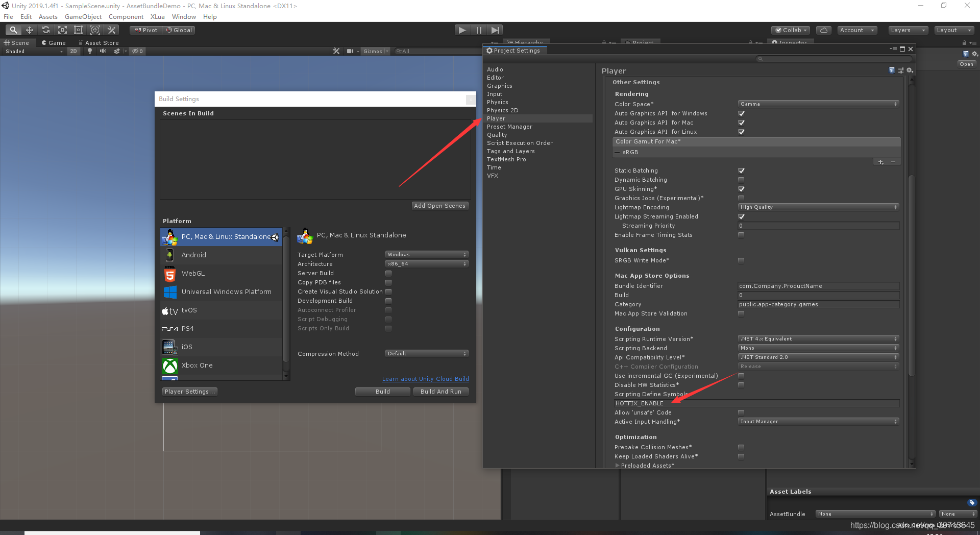Check Allow 'unsafe' Code
980x535 pixels.
point(741,412)
